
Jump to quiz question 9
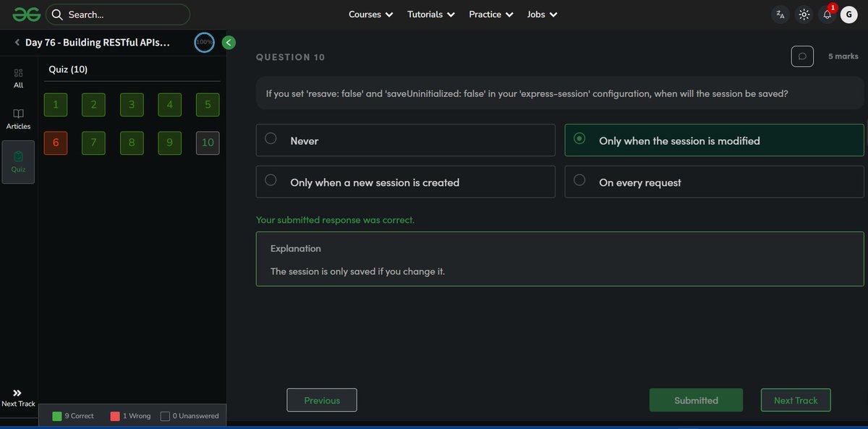169,143
